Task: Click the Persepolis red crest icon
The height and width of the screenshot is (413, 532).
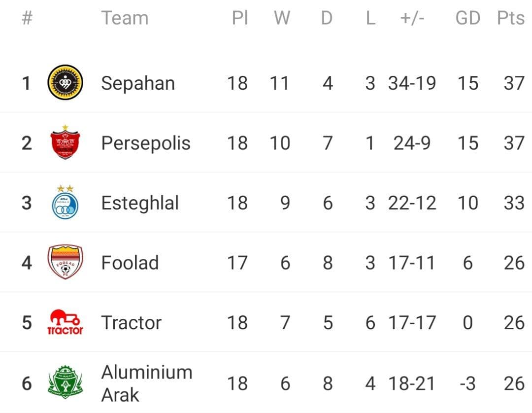Action: 65,143
